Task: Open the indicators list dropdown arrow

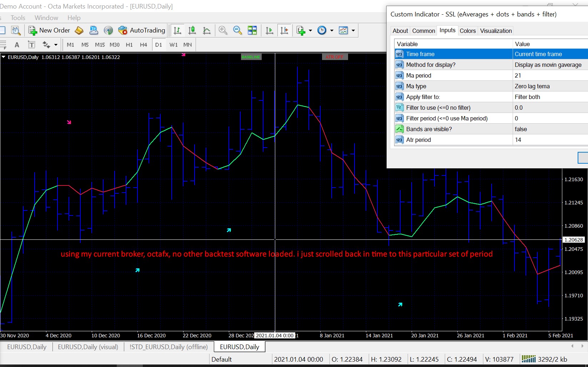Action: click(310, 30)
